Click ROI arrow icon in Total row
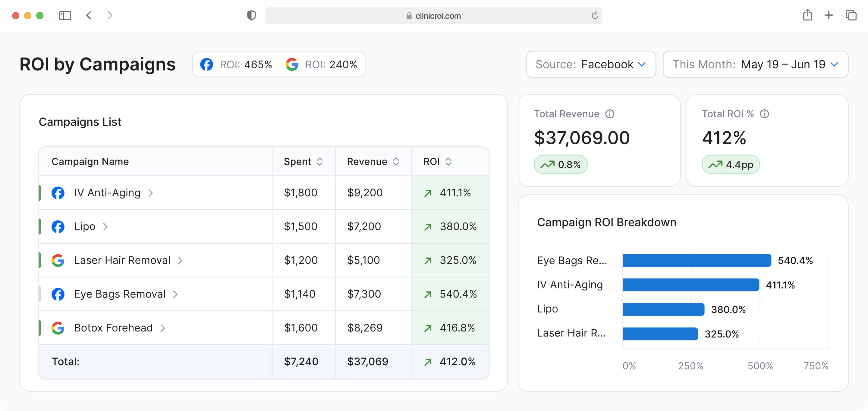Image resolution: width=868 pixels, height=411 pixels. coord(428,362)
